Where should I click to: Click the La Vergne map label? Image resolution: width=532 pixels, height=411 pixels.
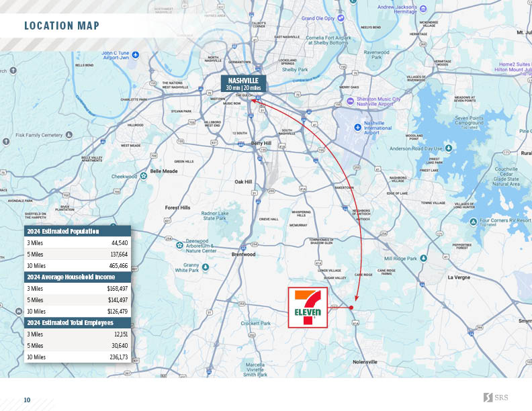[x=459, y=277]
